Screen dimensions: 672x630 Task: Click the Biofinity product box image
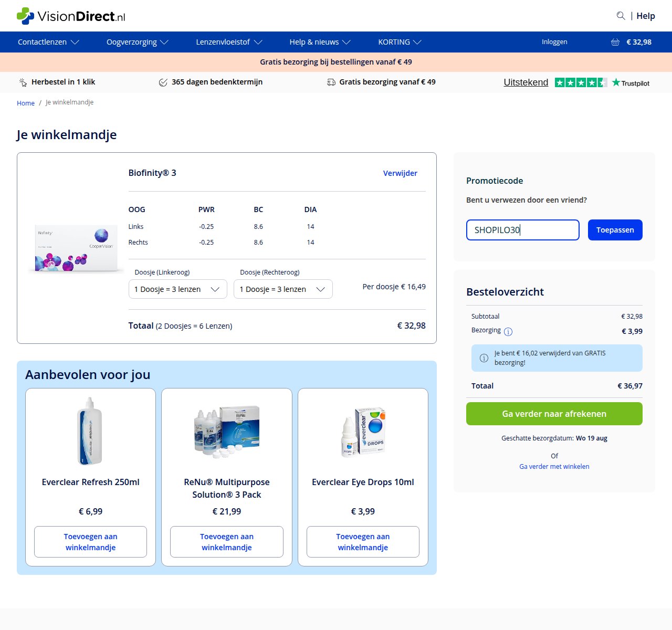pyautogui.click(x=76, y=248)
